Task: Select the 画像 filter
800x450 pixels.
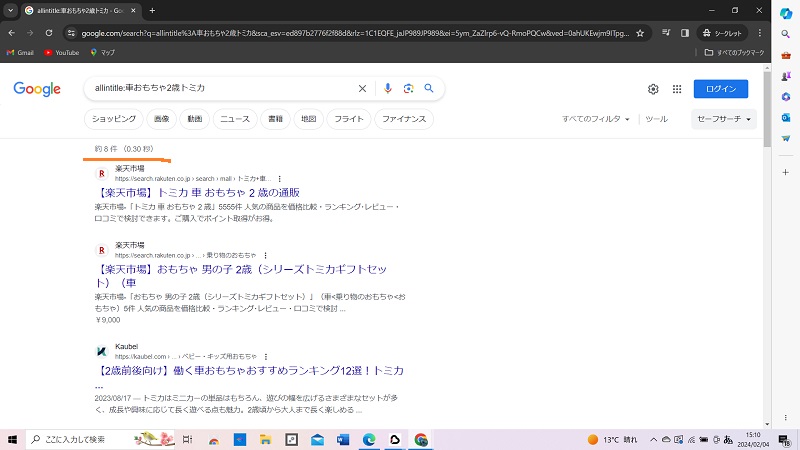Action: tap(162, 119)
